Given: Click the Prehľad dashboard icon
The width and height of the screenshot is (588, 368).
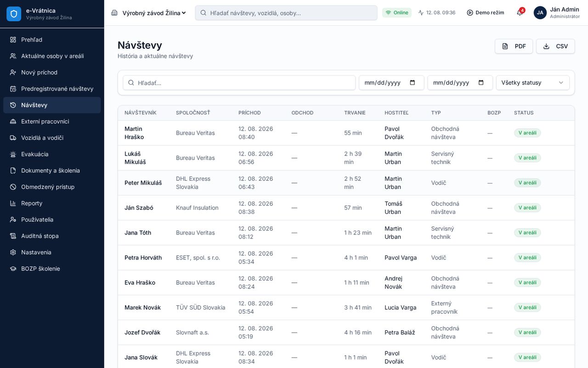Looking at the screenshot, I should pos(13,40).
